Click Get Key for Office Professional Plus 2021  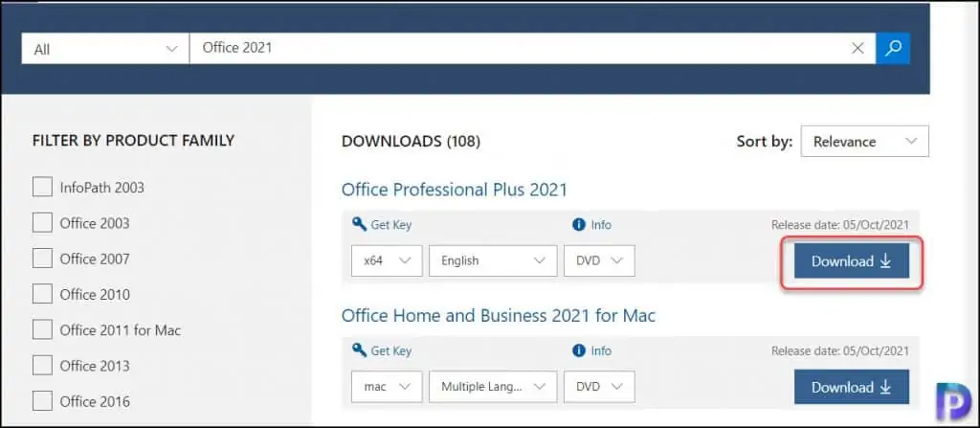pos(391,225)
